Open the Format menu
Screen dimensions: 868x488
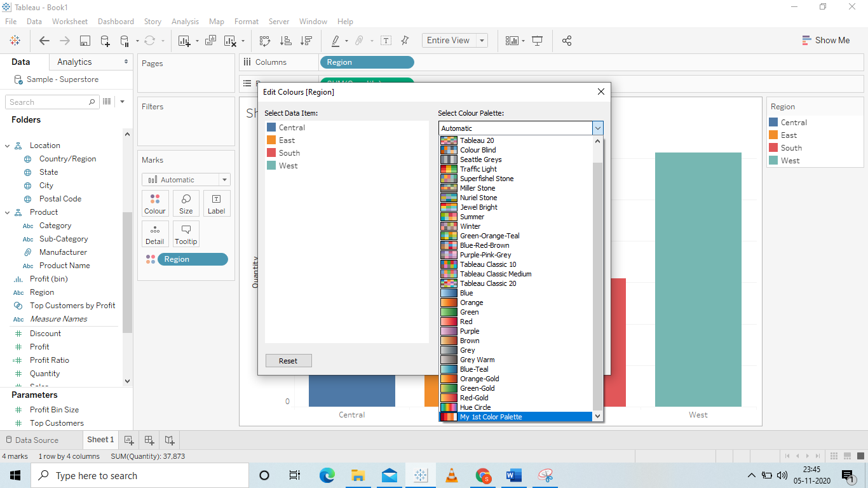247,22
